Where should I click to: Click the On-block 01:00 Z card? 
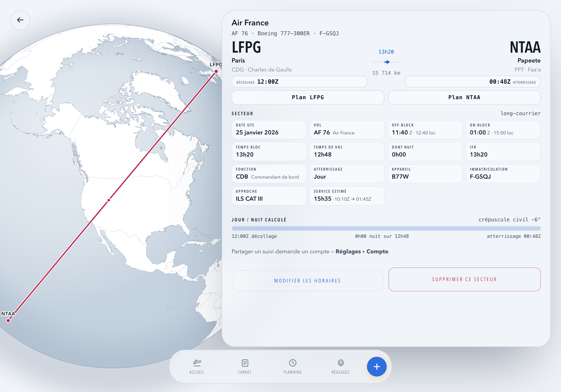point(503,129)
